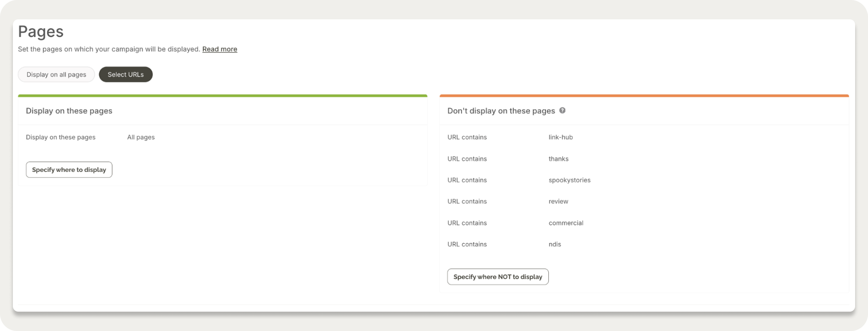
Task: Select the thanks exclusion value
Action: point(558,159)
